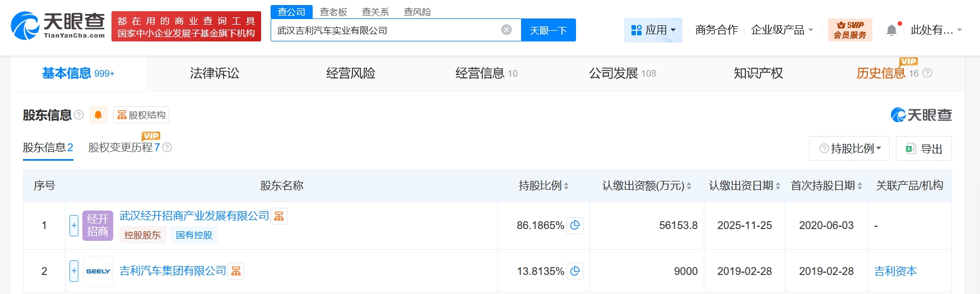Clear the search box text
980x294 pixels.
click(507, 30)
